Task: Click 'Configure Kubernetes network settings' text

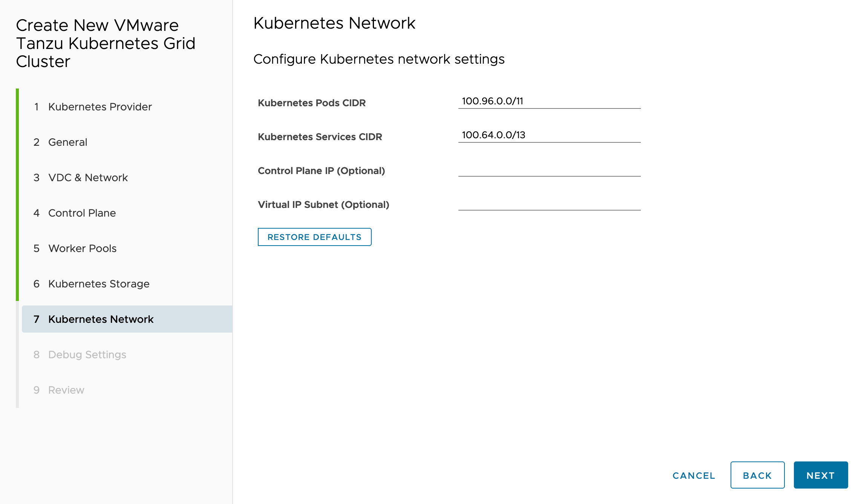Action: [379, 59]
